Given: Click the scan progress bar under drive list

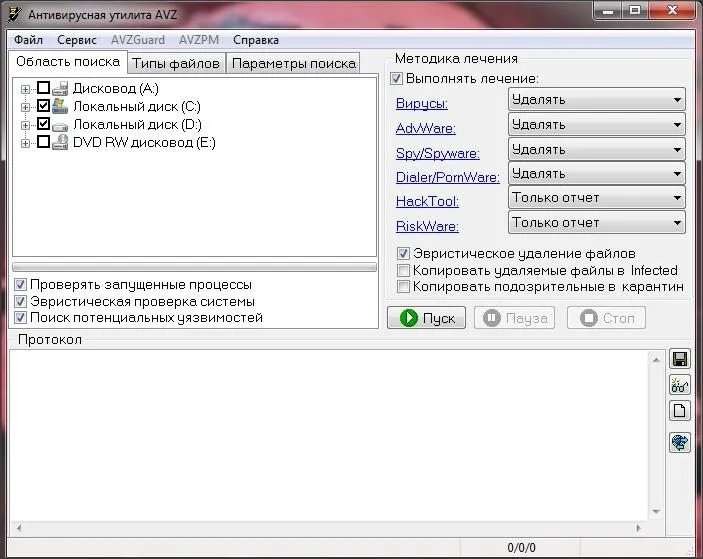Looking at the screenshot, I should pos(194,267).
